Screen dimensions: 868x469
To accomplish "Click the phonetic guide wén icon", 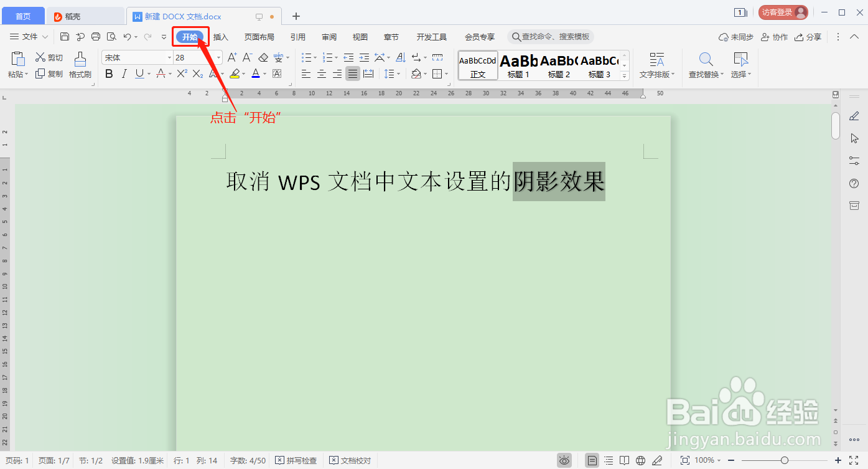I will (278, 57).
